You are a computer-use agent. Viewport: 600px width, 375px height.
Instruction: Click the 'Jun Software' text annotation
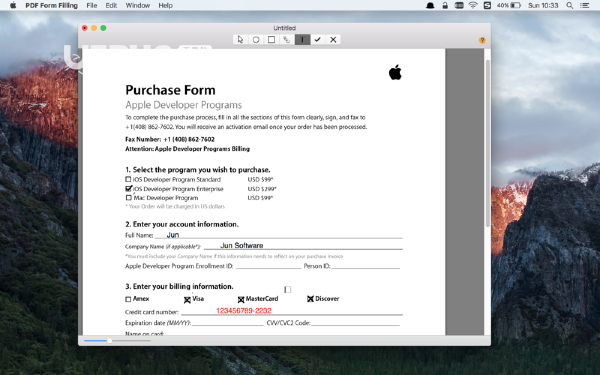click(242, 245)
